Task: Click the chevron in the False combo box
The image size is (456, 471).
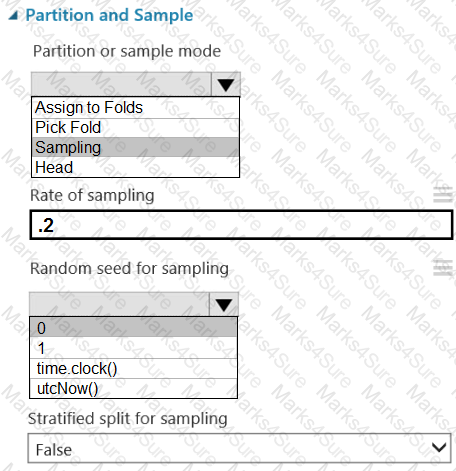Action: [439, 447]
